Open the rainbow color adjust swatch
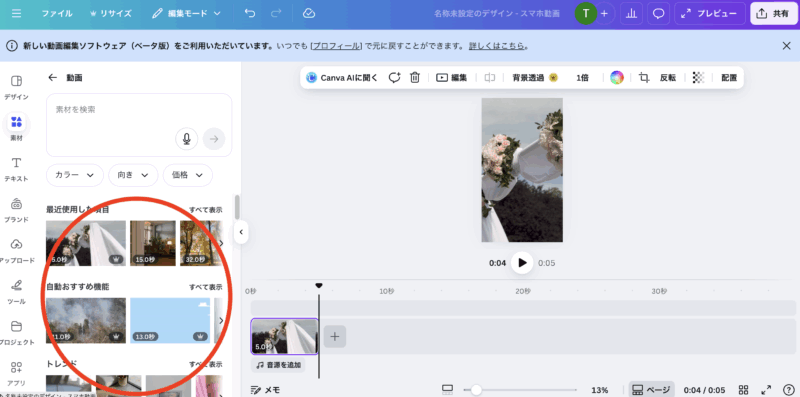The height and width of the screenshot is (397, 800). [617, 78]
